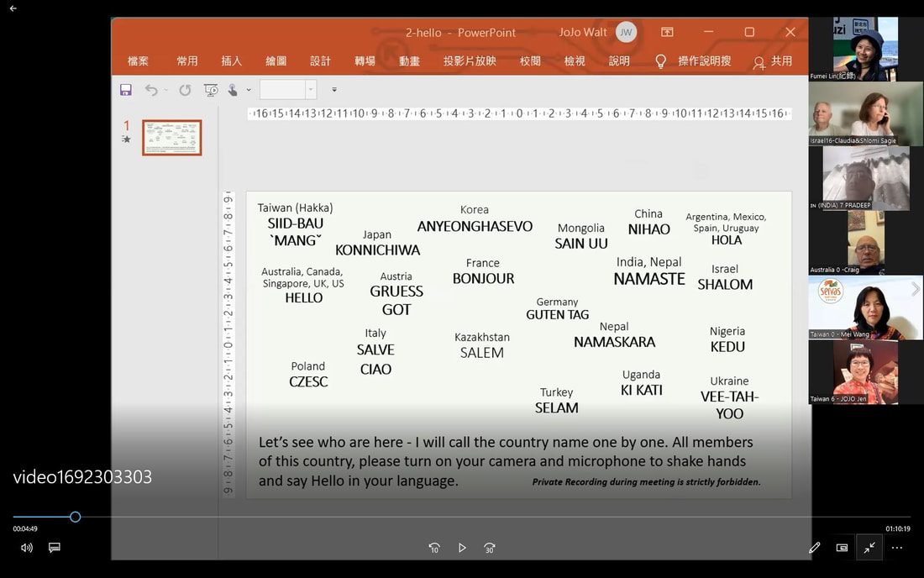Open the 插入 ribbon tab
Image resolution: width=924 pixels, height=578 pixels.
coord(231,60)
